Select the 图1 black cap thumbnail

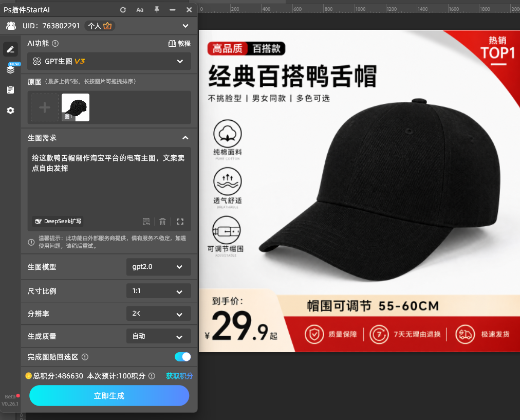[76, 107]
